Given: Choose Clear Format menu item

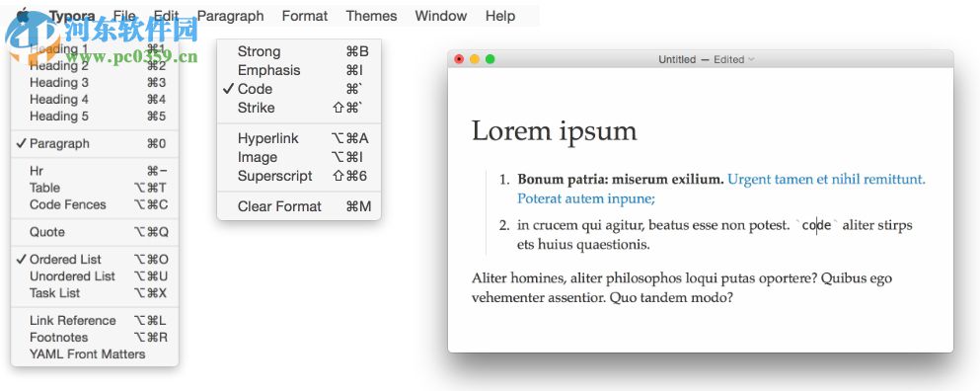Looking at the screenshot, I should pos(299,206).
